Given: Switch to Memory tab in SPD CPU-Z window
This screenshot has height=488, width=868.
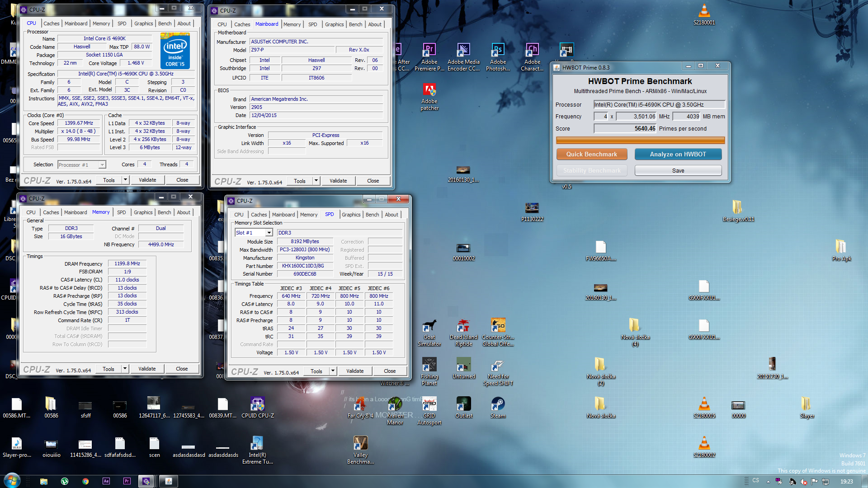Looking at the screenshot, I should (x=308, y=215).
